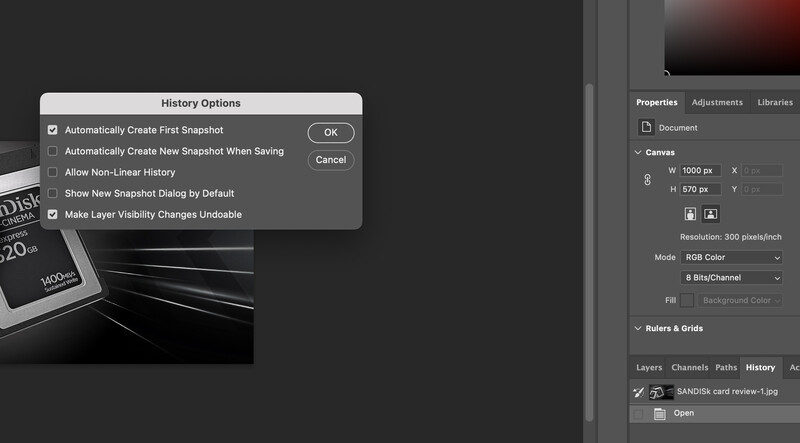
Task: Uncheck Automatically Create First Snapshot
Action: click(53, 130)
